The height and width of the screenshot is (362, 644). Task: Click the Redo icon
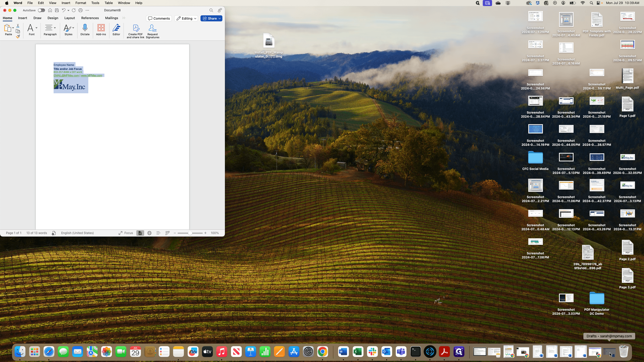tap(74, 10)
